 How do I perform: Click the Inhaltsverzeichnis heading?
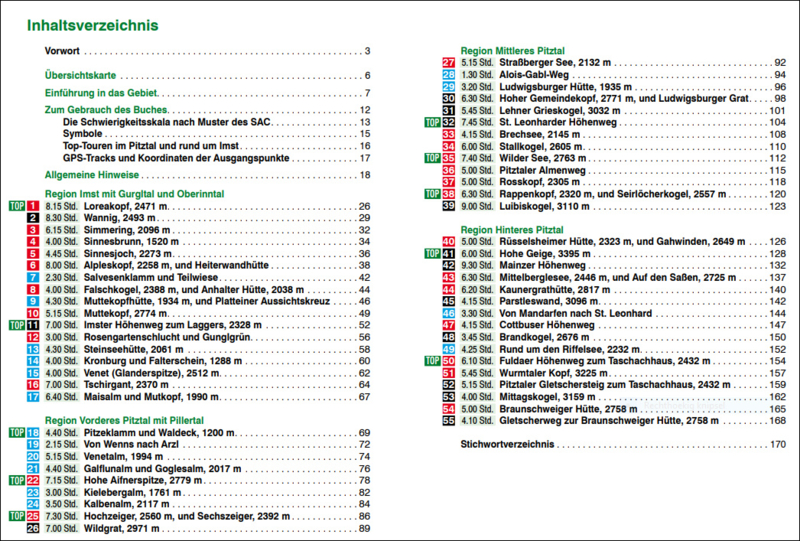(x=93, y=26)
